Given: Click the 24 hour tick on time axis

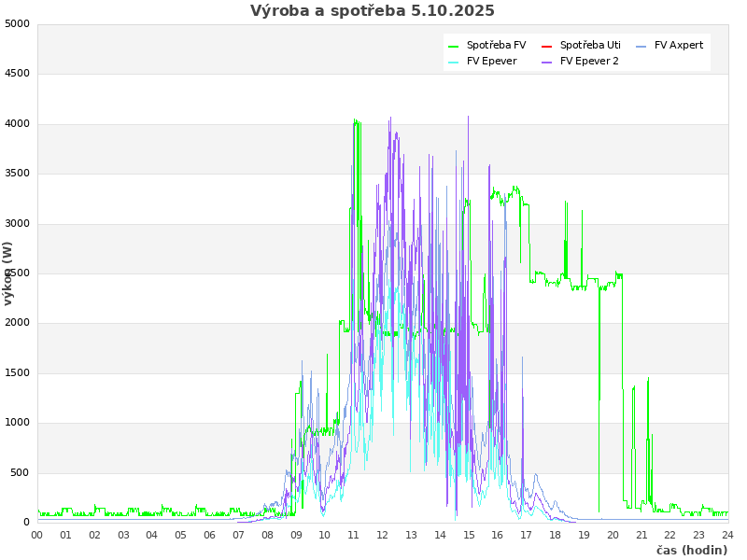Looking at the screenshot, I should click(x=727, y=535).
